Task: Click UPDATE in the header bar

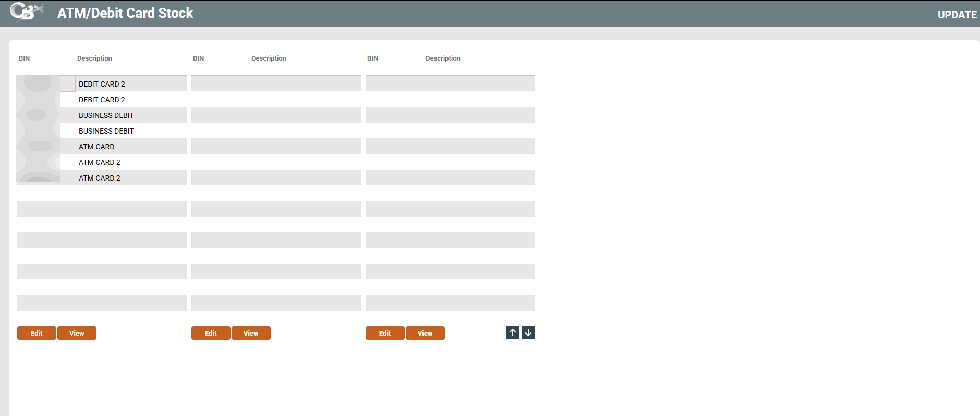Action: 957,15
